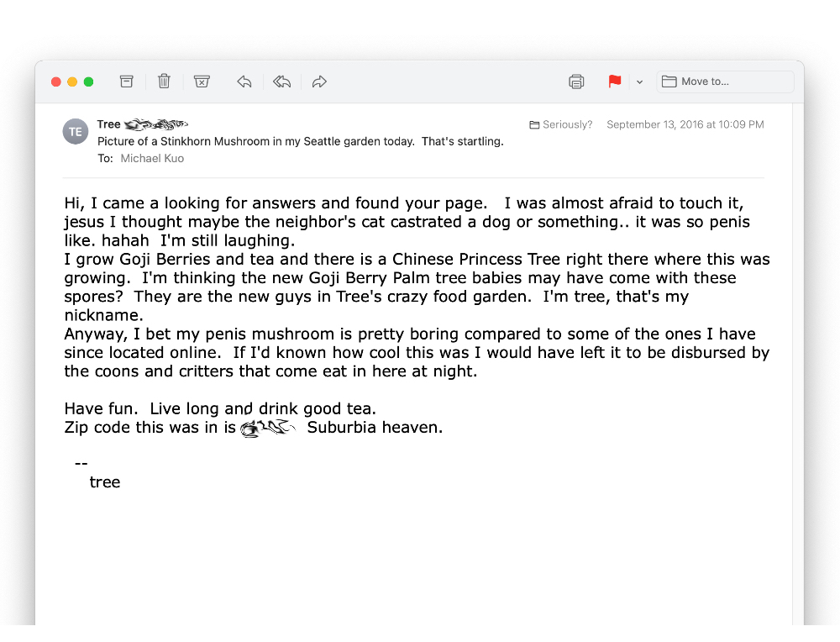Minimize the message window
Image resolution: width=840 pixels, height=642 pixels.
tap(72, 82)
